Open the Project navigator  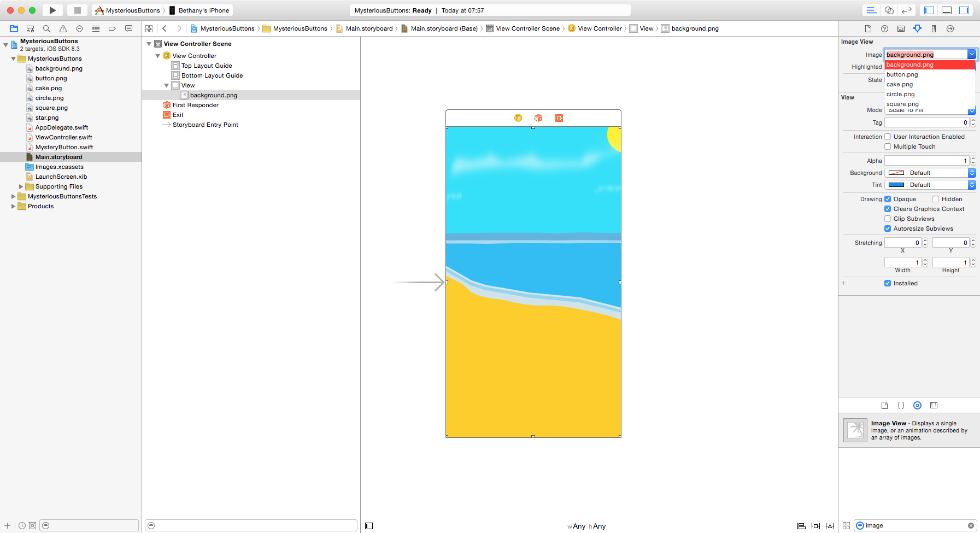tap(14, 28)
